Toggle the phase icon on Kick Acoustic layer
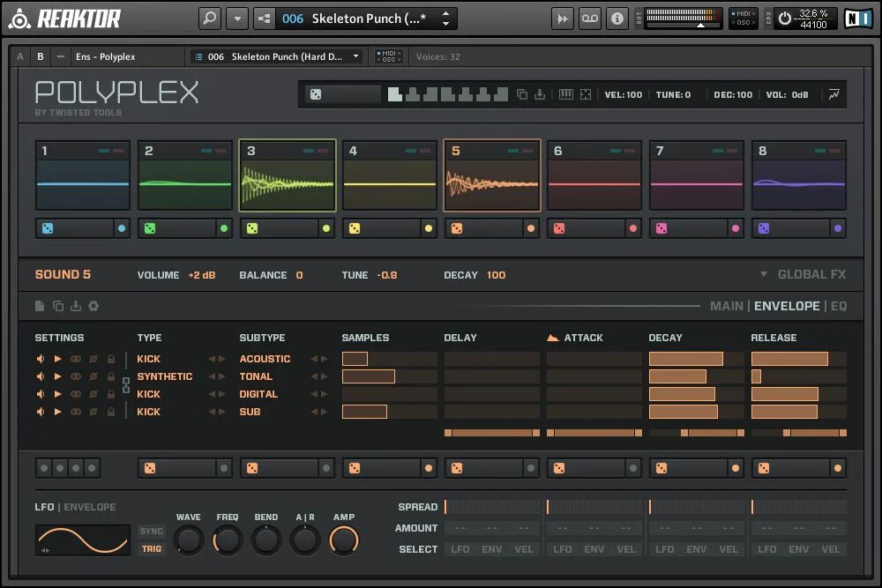The width and height of the screenshot is (882, 588). [x=93, y=359]
